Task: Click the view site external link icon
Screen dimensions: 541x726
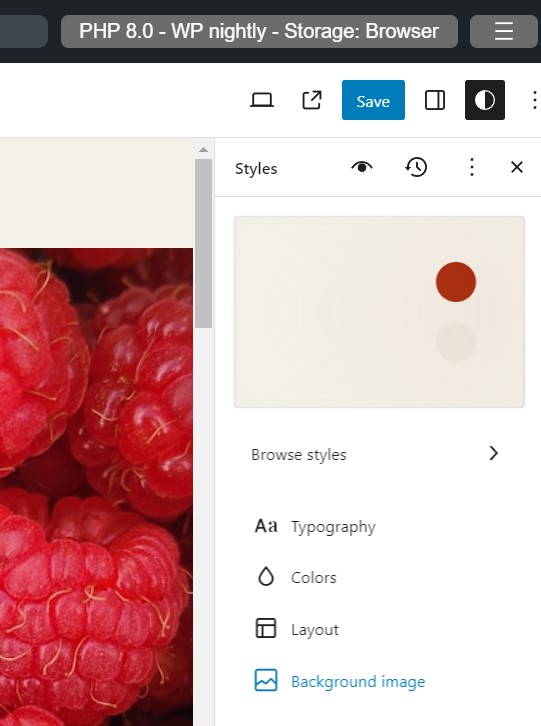Action: tap(312, 100)
